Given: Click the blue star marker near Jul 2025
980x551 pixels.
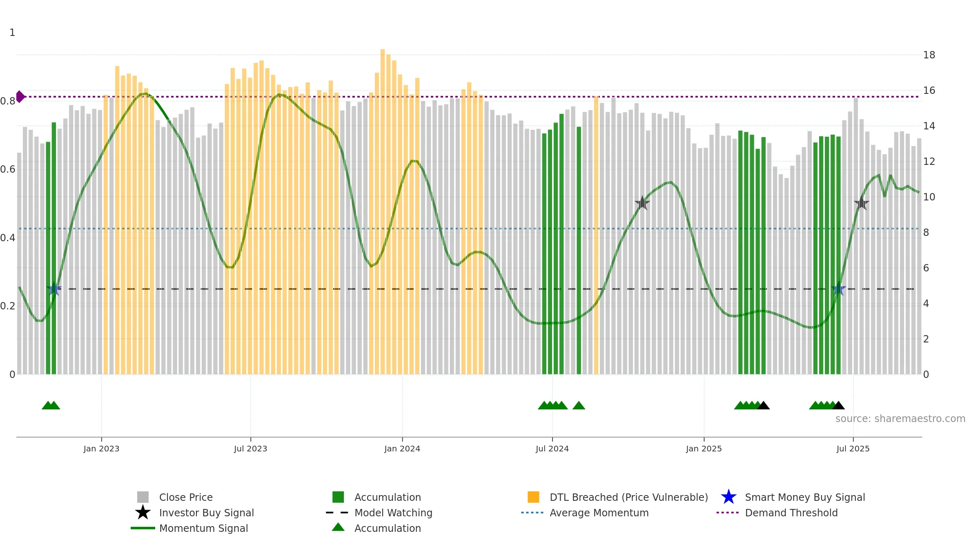Looking at the screenshot, I should (x=838, y=289).
